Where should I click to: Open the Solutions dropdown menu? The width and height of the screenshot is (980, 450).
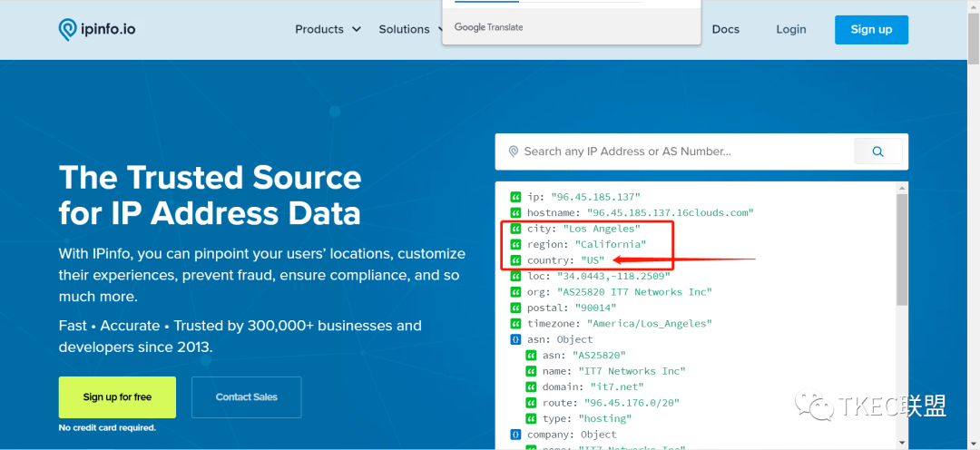[x=410, y=29]
